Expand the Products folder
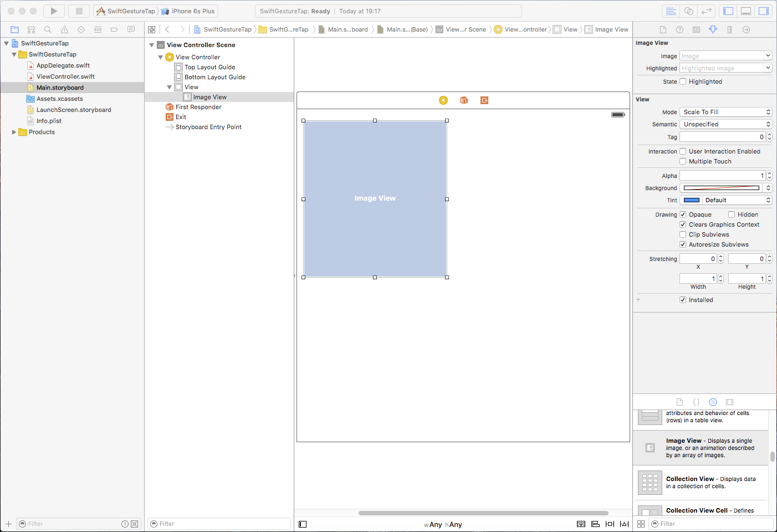 click(x=14, y=132)
